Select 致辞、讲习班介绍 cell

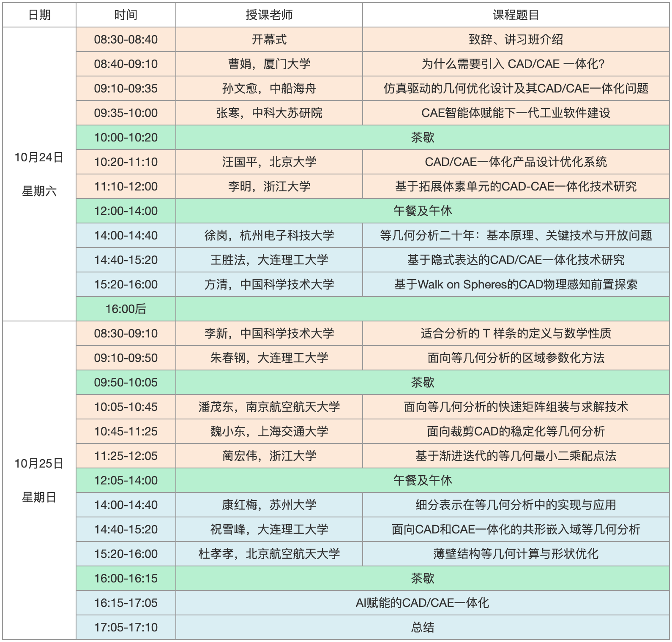coord(516,39)
